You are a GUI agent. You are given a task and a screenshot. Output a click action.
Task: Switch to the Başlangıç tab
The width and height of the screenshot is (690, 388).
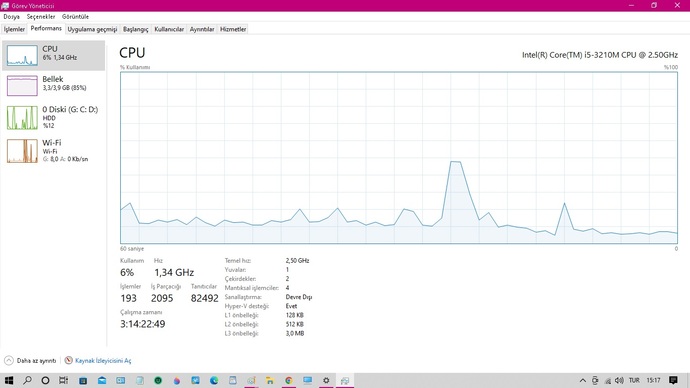(136, 29)
